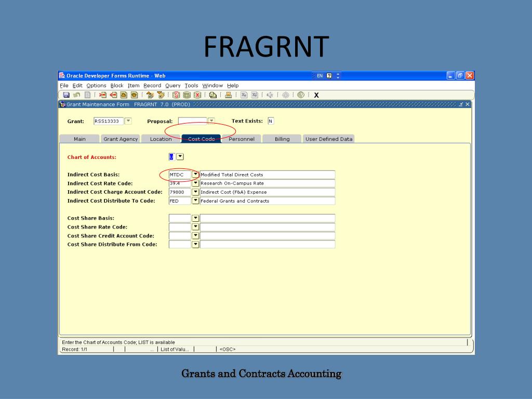Switch to the Location tab
Viewport: 532px width, 399px height.
click(161, 139)
